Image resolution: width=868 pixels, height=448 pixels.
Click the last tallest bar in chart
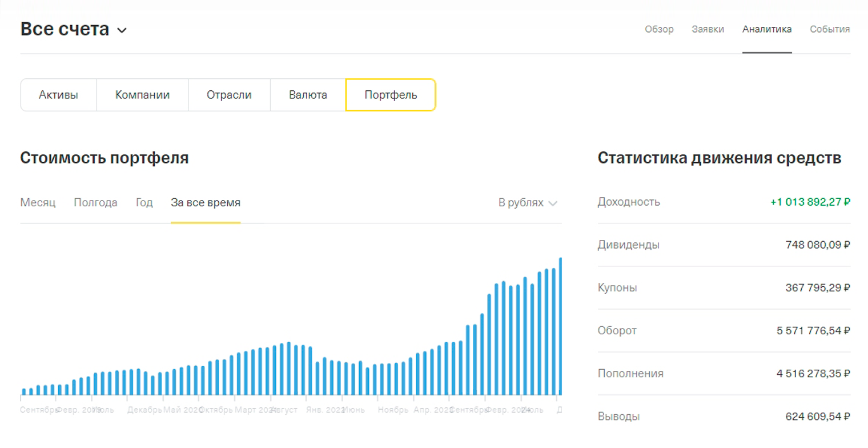pos(560,326)
